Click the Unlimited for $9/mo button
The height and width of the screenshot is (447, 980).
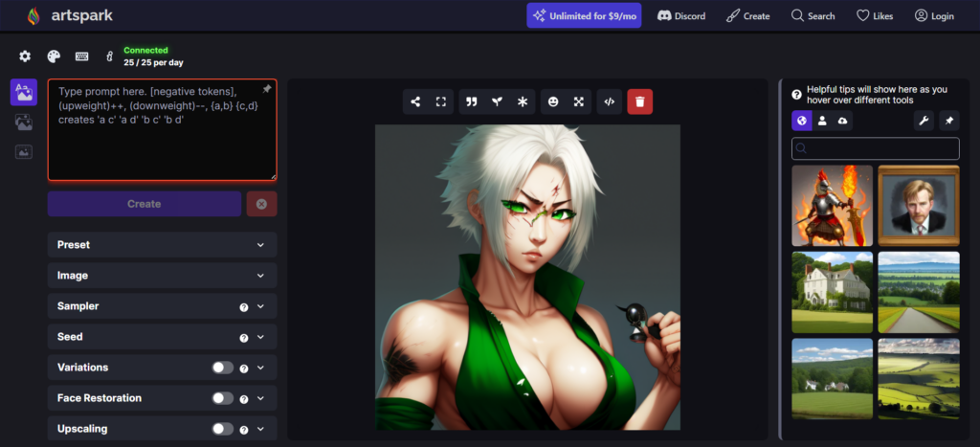(584, 16)
